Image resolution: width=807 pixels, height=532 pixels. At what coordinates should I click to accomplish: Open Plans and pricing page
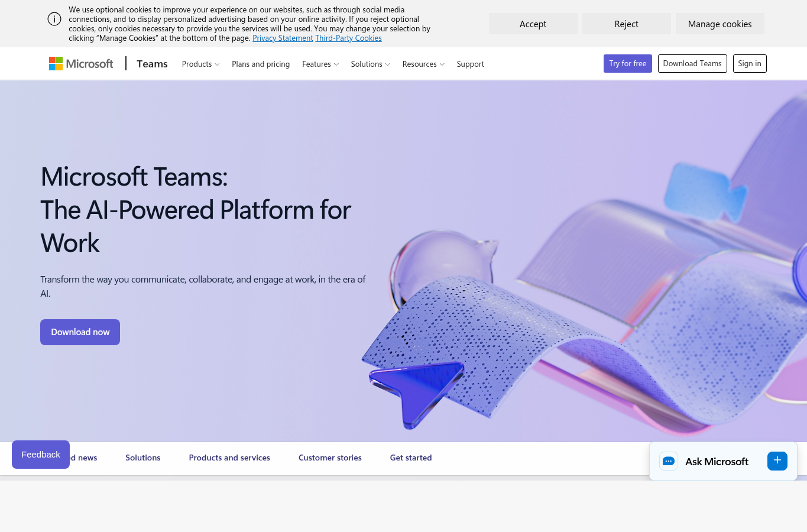pos(261,64)
